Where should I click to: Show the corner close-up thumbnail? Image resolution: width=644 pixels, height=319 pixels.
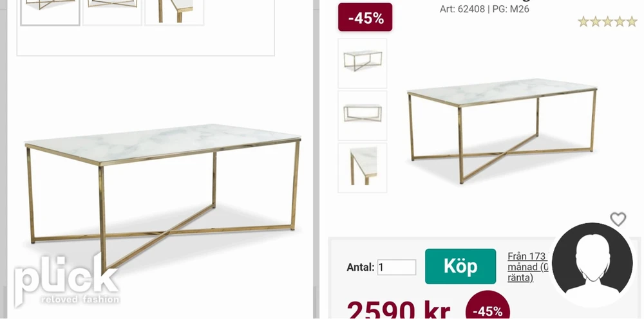click(362, 167)
